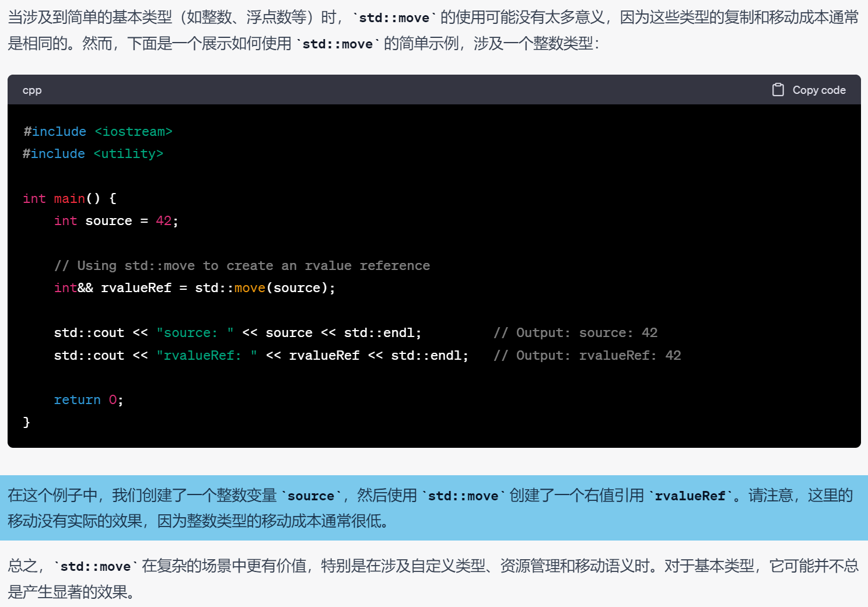This screenshot has width=868, height=607.
Task: Click the '// Output: source: 42' comment
Action: click(576, 333)
